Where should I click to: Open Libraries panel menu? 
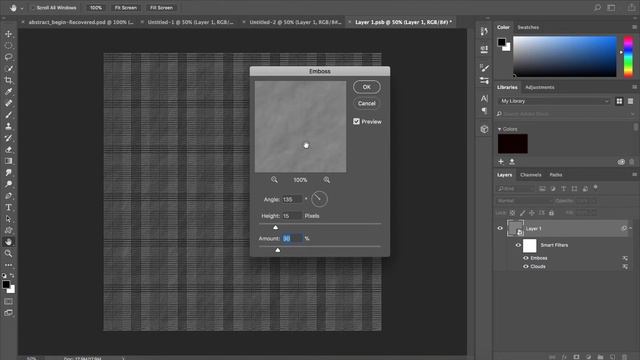[x=634, y=87]
